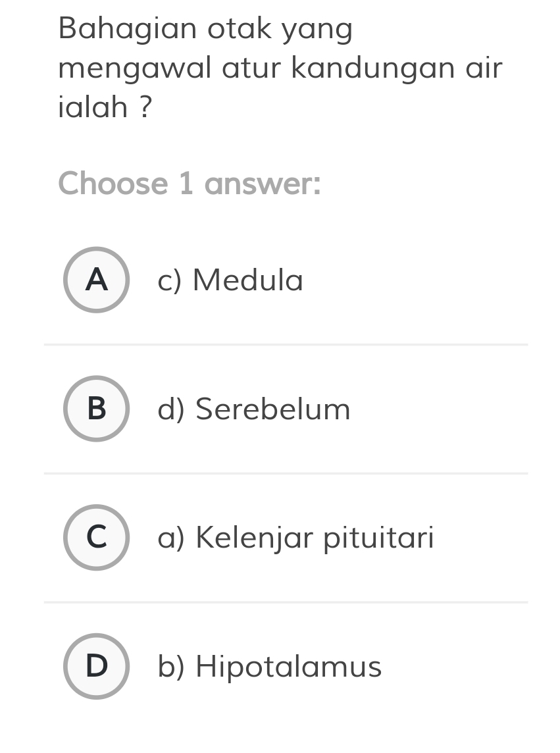560x753 pixels.
Task: Select answer circle B
Action: pos(96,409)
